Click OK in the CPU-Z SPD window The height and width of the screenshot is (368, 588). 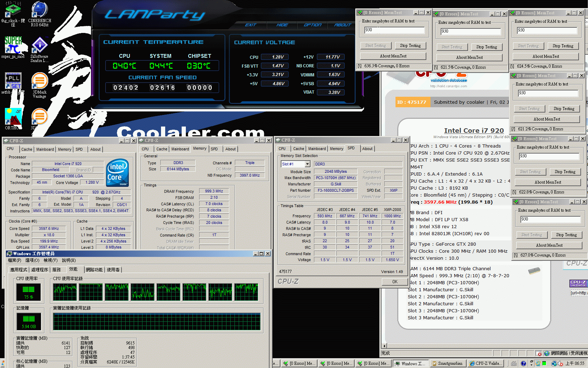(x=395, y=282)
